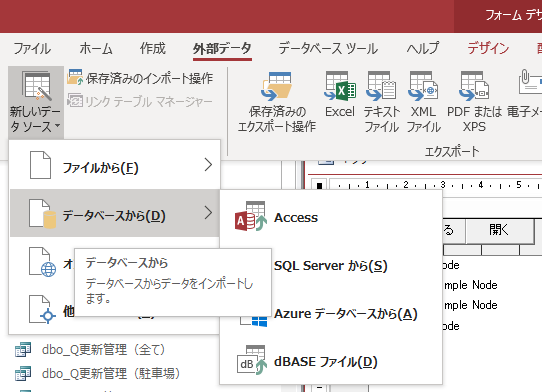542x392 pixels.
Task: Choose Azure データベースから(A)
Action: click(346, 314)
